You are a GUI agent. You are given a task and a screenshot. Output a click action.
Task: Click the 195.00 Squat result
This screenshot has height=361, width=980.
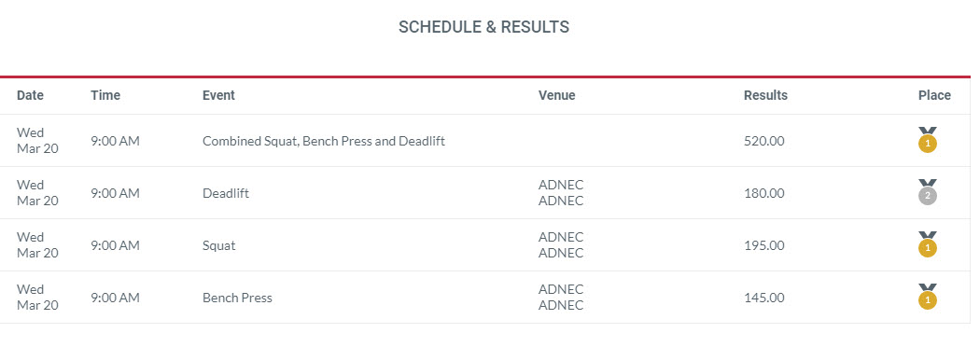pos(763,246)
